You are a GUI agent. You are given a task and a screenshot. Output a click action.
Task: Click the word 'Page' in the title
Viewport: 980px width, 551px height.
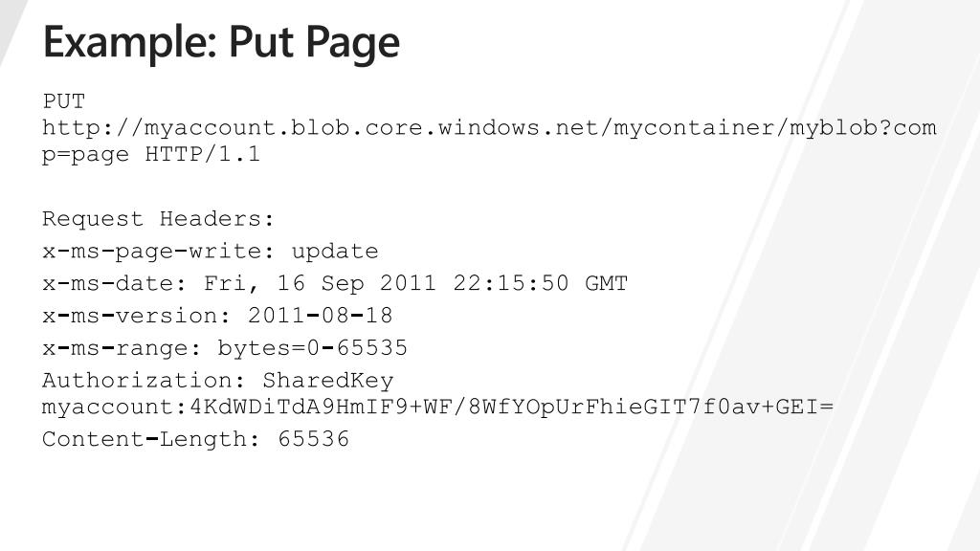[353, 44]
